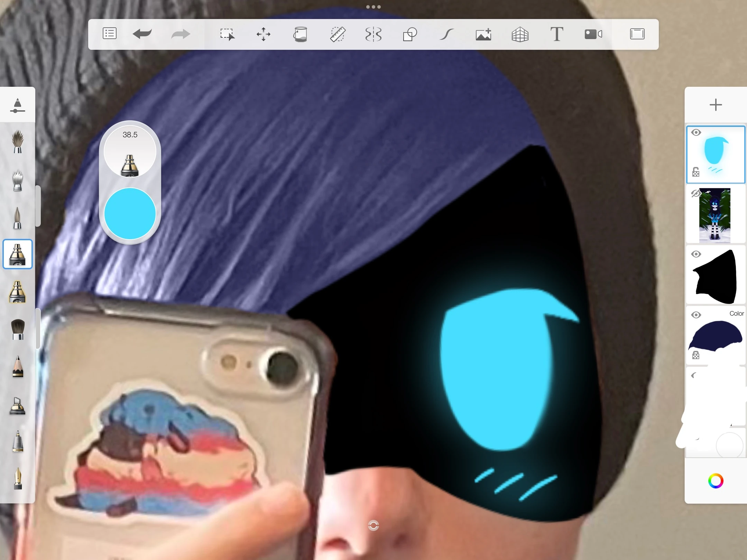Hide the glowing blue eye layer
Screen dimensions: 747x560
point(696,133)
